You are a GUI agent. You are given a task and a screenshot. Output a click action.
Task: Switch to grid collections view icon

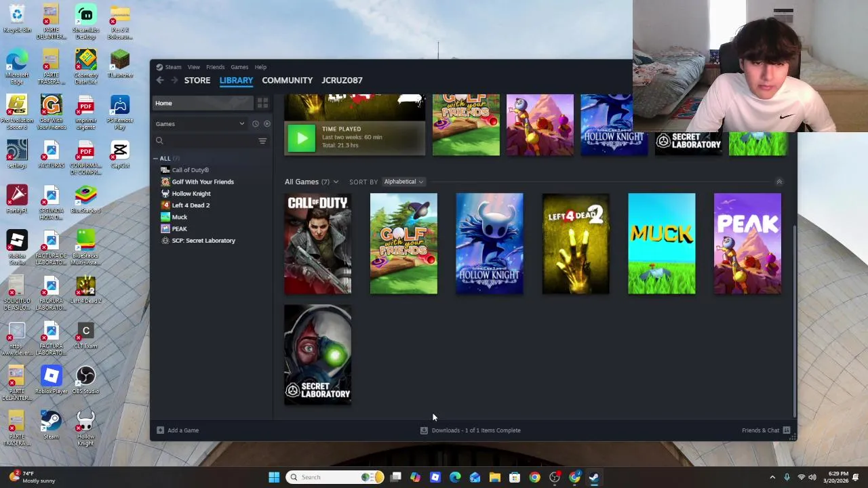[262, 103]
